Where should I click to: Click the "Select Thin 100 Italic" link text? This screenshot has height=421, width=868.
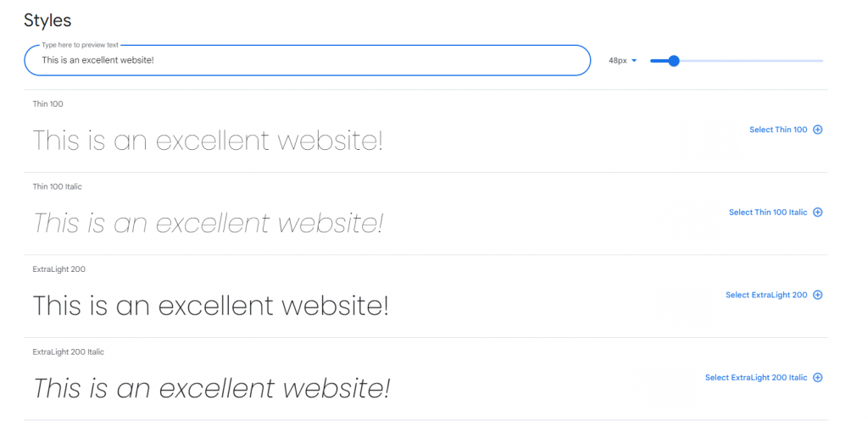768,213
